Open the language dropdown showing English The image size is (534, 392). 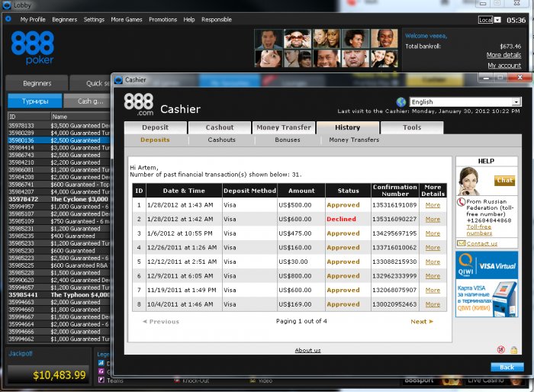pyautogui.click(x=465, y=102)
